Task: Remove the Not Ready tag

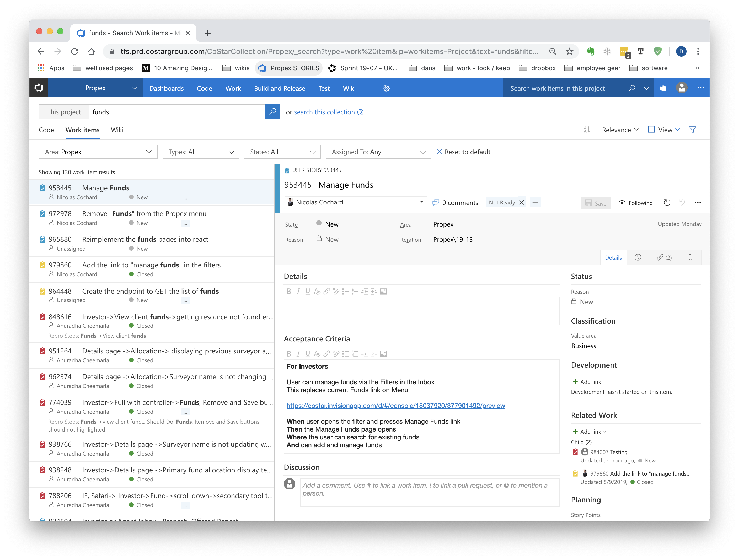Action: (x=522, y=203)
